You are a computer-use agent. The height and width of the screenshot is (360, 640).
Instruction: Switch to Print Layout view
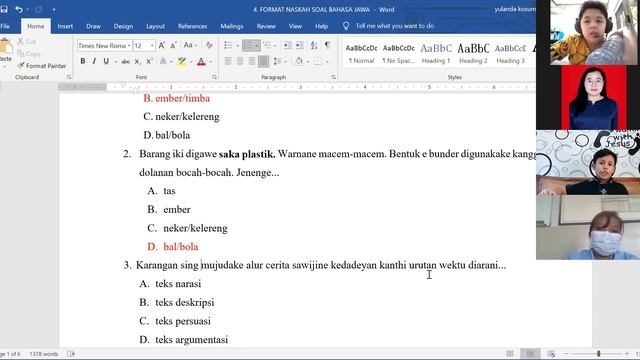point(530,353)
